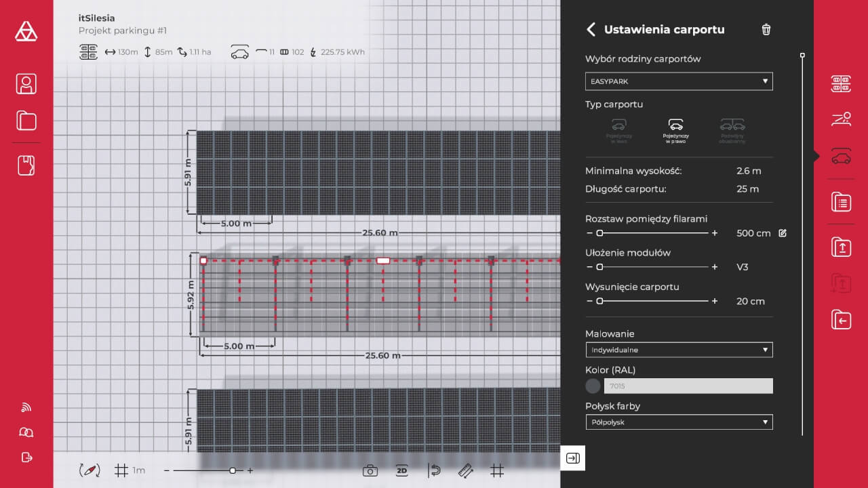The image size is (868, 488).
Task: Open the user profile icon in the sidebar
Action: pyautogui.click(x=26, y=84)
